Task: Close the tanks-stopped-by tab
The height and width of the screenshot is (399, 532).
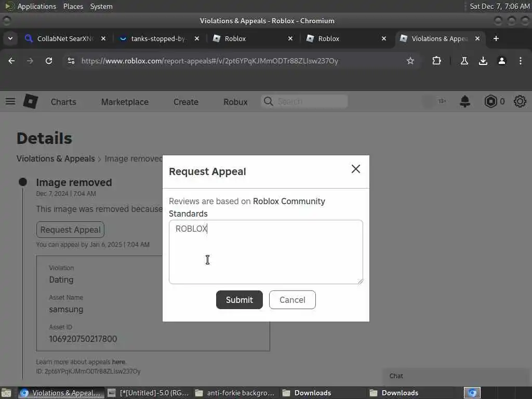Action: click(x=197, y=38)
